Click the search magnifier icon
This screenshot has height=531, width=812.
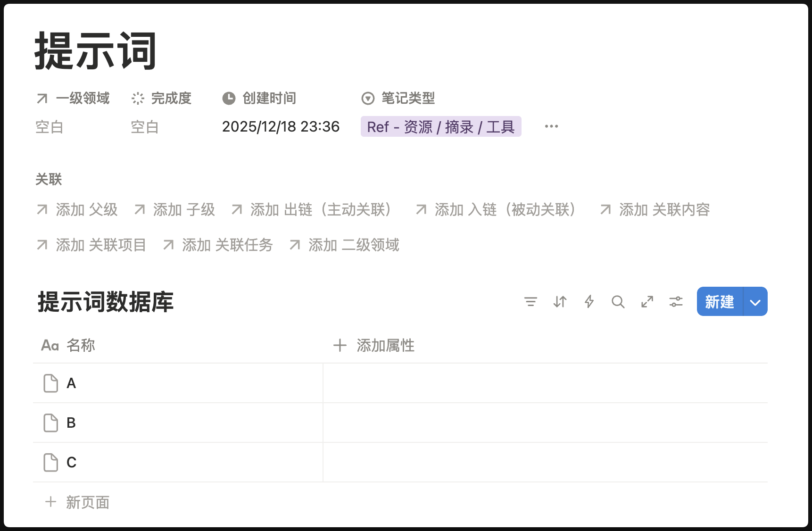pos(618,302)
